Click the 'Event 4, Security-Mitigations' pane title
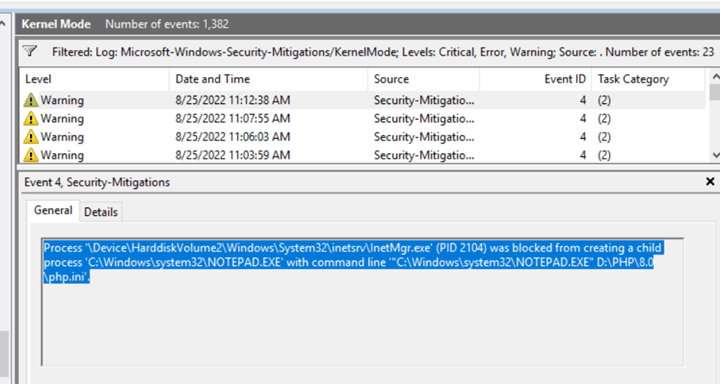The image size is (721, 385). [x=97, y=182]
